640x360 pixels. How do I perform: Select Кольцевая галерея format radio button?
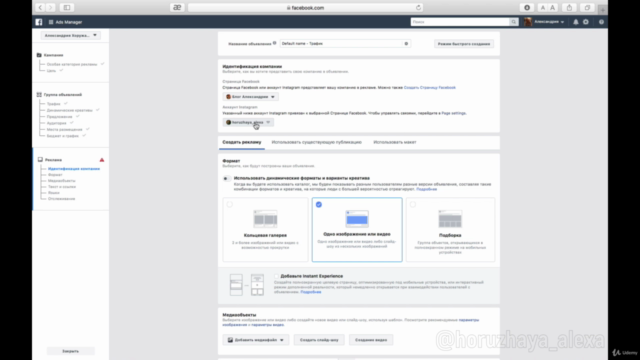coord(230,204)
